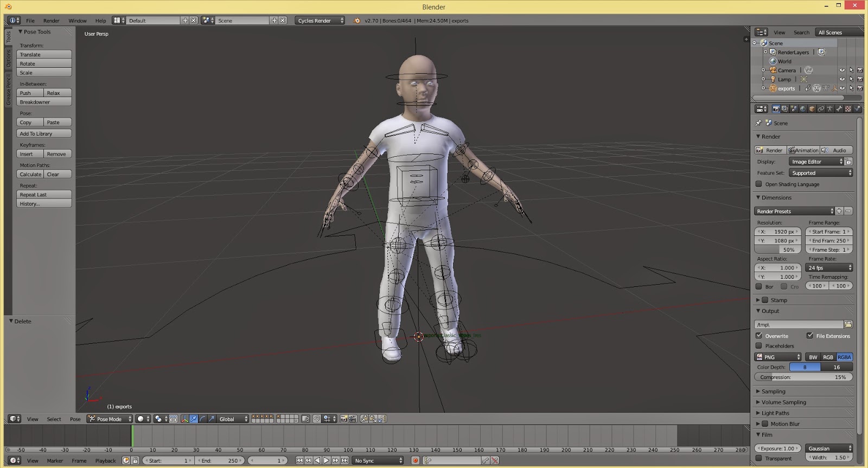Open the Render properties tab (camera icon)
868x468 pixels.
pyautogui.click(x=776, y=109)
